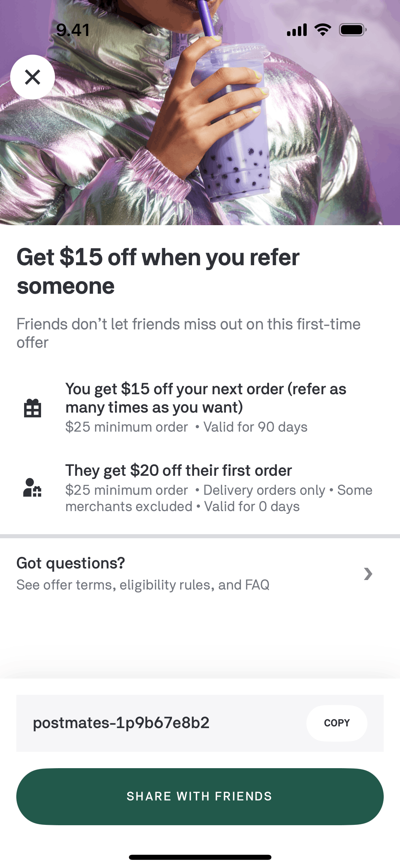Tap "They get $20 off their first order" text
This screenshot has height=868, width=400.
pos(178,470)
